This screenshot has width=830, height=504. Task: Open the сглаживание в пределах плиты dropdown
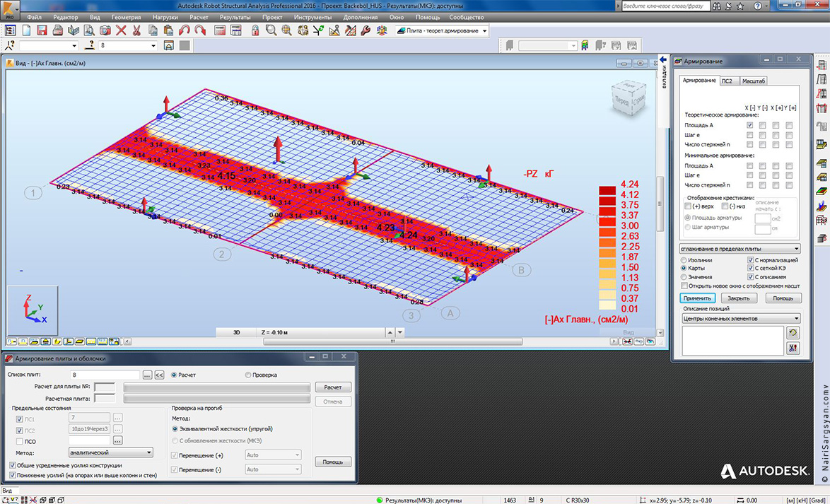(740, 248)
